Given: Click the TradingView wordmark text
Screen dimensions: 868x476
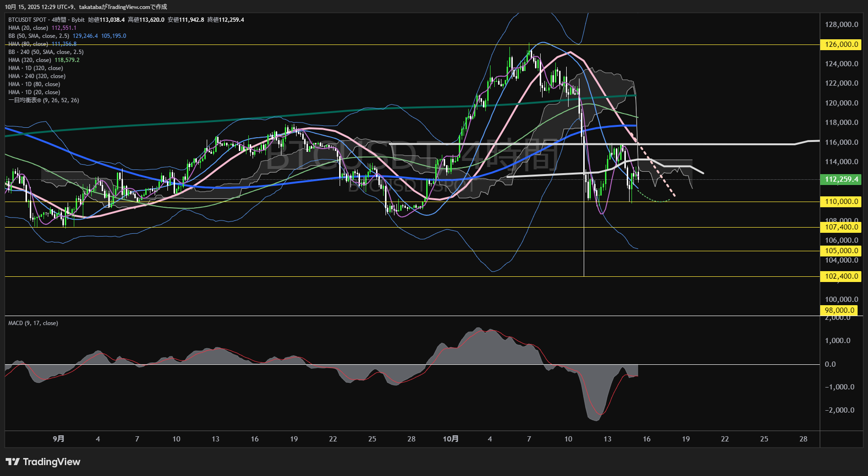Looking at the screenshot, I should point(52,462).
